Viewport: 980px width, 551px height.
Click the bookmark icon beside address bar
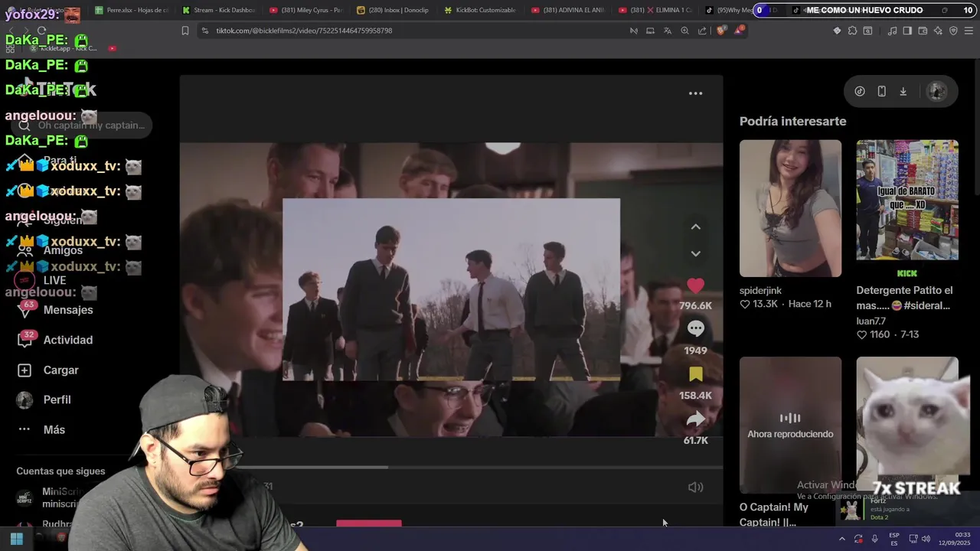coord(185,31)
